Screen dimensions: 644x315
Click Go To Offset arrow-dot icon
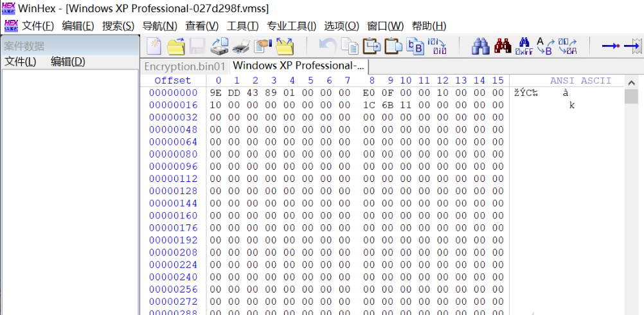tap(611, 46)
